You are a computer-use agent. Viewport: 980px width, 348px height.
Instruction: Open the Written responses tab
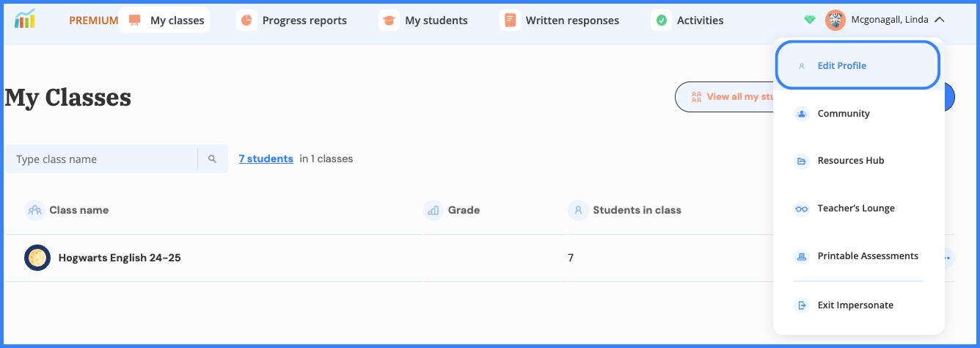pyautogui.click(x=560, y=21)
